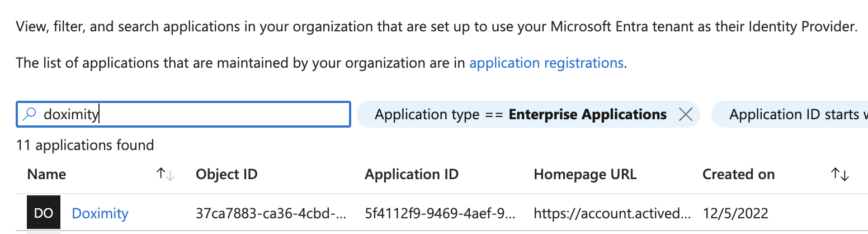868x234 pixels.
Task: Sort the table by Name column arrows
Action: tap(166, 175)
